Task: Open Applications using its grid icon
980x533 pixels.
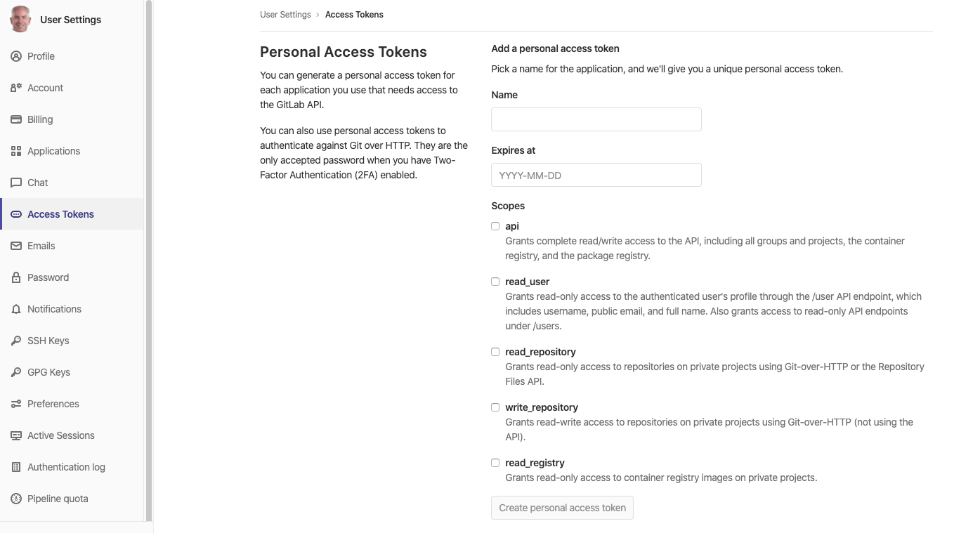Action: pos(15,151)
